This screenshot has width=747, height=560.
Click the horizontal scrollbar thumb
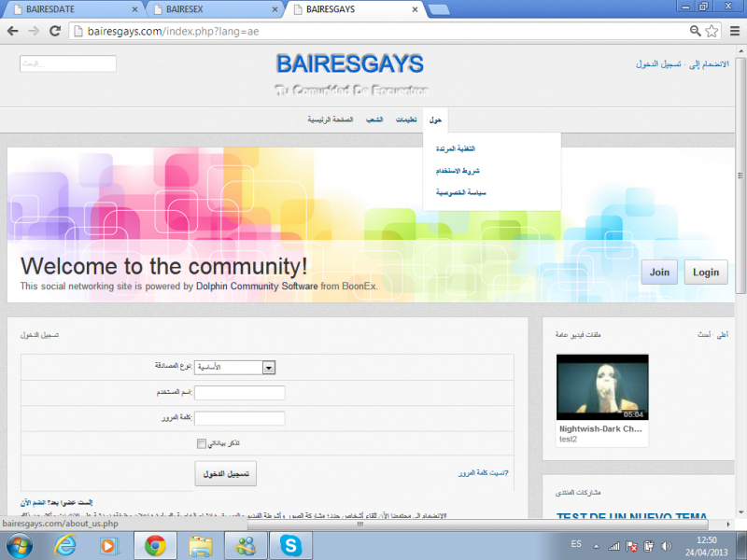pos(477,525)
